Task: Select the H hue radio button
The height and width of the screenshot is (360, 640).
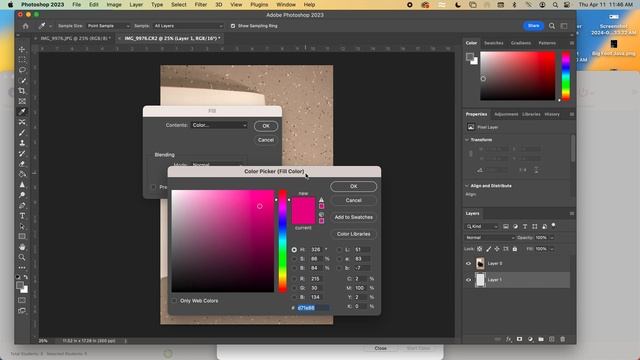Action: click(294, 249)
